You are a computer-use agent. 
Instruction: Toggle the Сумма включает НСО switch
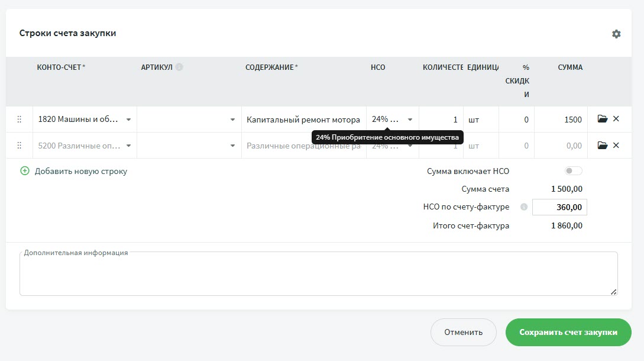coord(573,171)
